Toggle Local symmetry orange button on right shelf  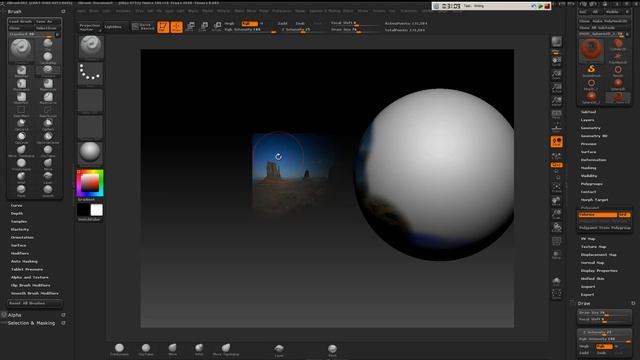(x=556, y=142)
